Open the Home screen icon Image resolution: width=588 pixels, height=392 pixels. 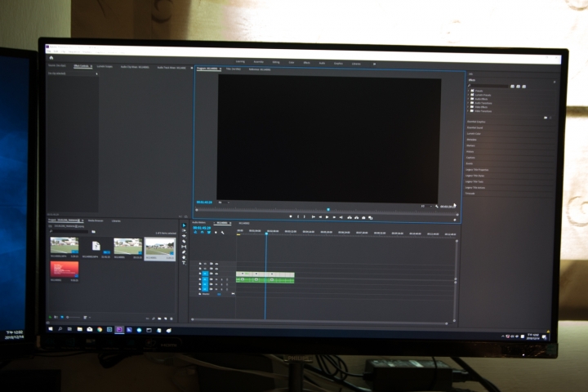pyautogui.click(x=51, y=58)
